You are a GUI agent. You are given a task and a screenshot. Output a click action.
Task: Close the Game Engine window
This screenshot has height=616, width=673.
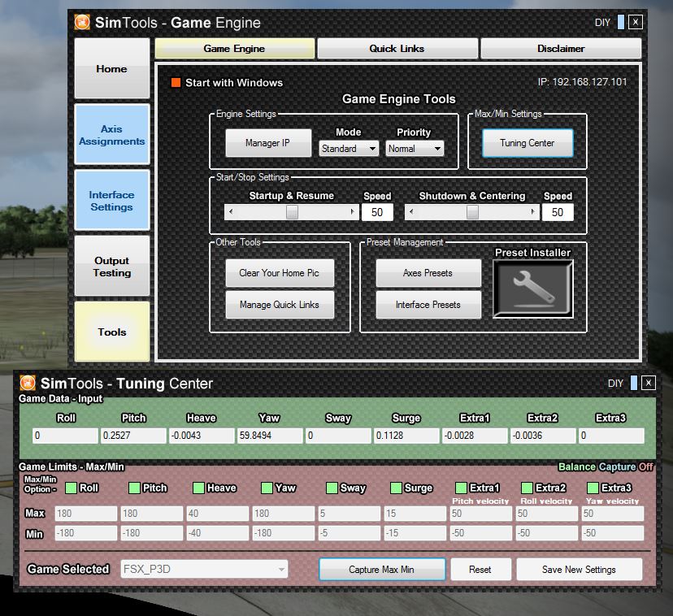pyautogui.click(x=636, y=22)
